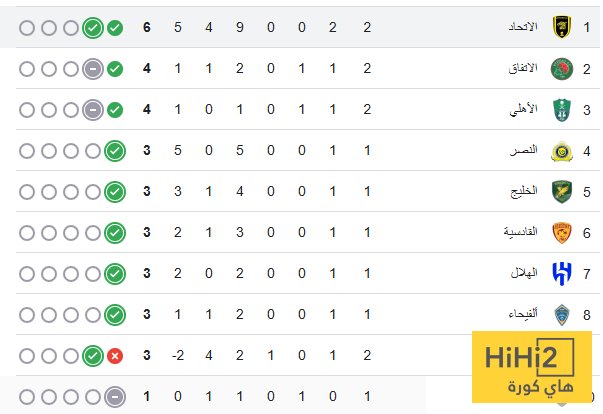Click the Al-Fayha club crest
Image resolution: width=603 pixels, height=414 pixels.
559,314
